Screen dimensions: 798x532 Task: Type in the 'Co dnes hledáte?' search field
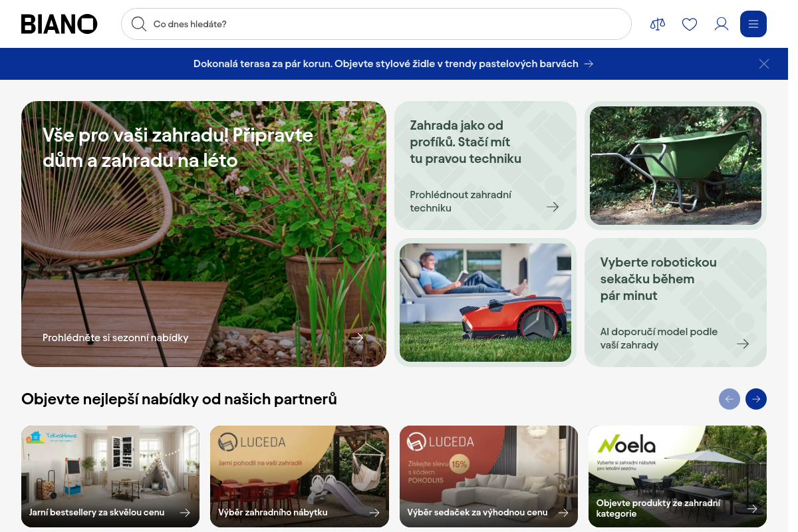coord(386,24)
